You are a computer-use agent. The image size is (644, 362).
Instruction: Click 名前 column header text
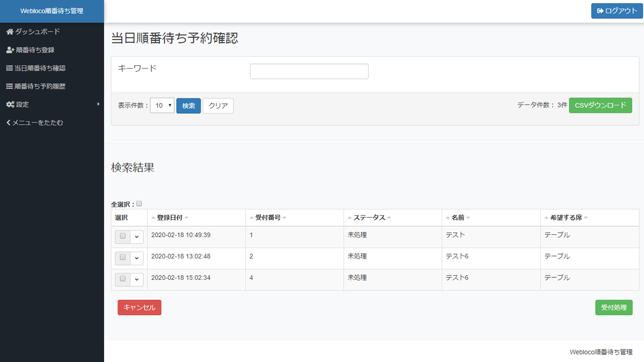click(x=458, y=218)
